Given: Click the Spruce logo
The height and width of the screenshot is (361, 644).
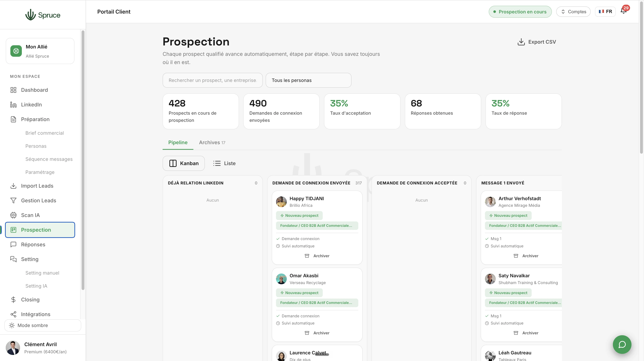Looking at the screenshot, I should coord(43,15).
